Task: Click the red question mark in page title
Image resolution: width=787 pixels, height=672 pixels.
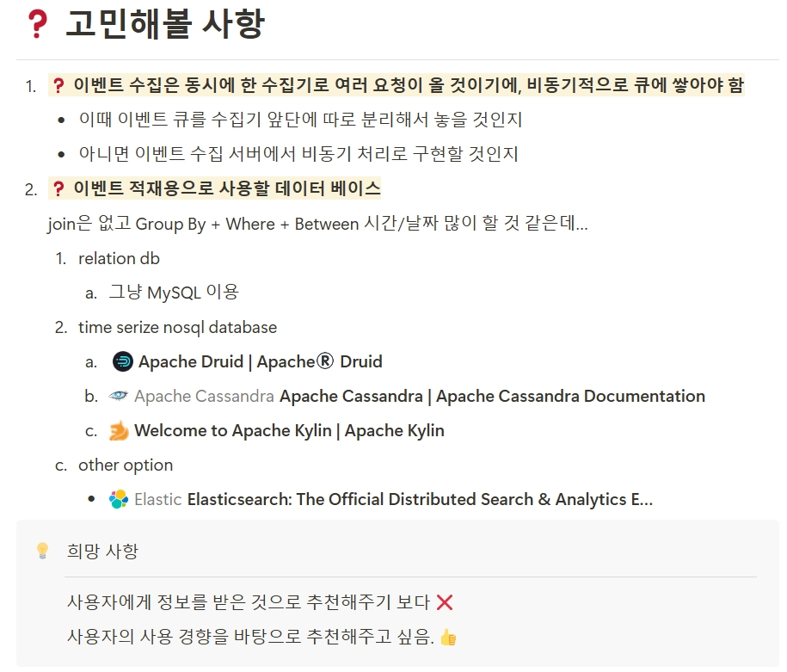Action: pyautogui.click(x=38, y=23)
